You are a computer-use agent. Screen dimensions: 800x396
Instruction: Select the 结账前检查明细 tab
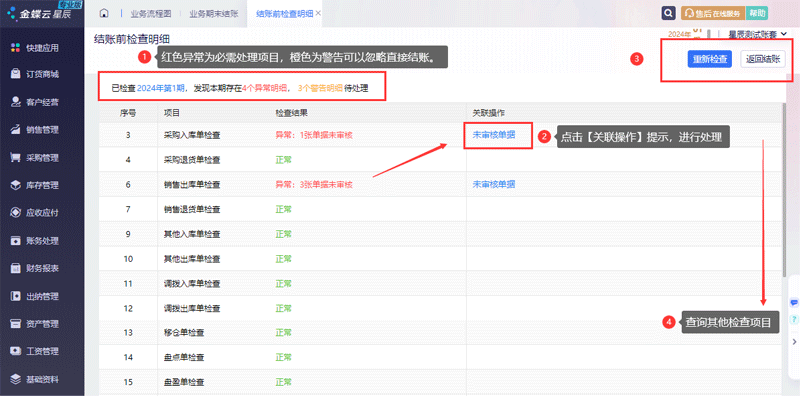(285, 14)
